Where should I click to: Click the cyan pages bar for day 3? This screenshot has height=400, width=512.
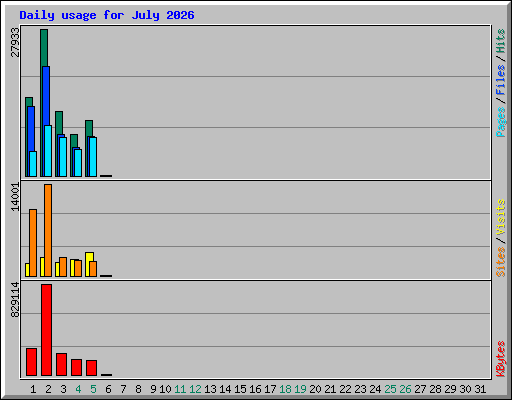tap(63, 157)
